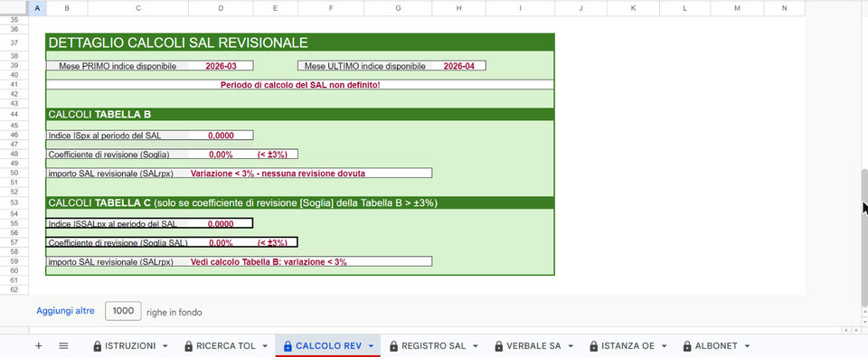Switch to the RICERCA TOL sheet tab
The width and height of the screenshot is (868, 357).
[x=226, y=346]
